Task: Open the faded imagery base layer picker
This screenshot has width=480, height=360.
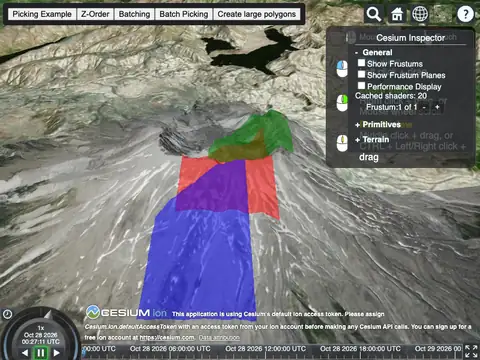Action: (x=443, y=14)
